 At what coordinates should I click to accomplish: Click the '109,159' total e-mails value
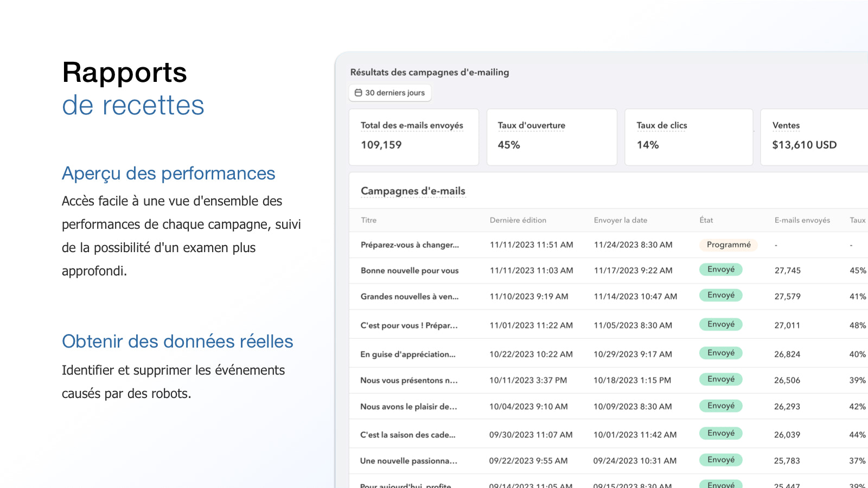(x=381, y=145)
